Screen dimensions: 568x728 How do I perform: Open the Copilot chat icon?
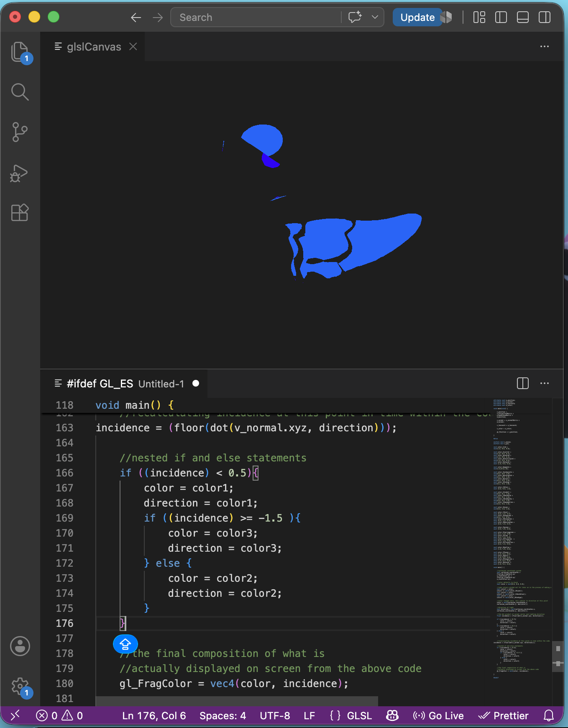(355, 18)
